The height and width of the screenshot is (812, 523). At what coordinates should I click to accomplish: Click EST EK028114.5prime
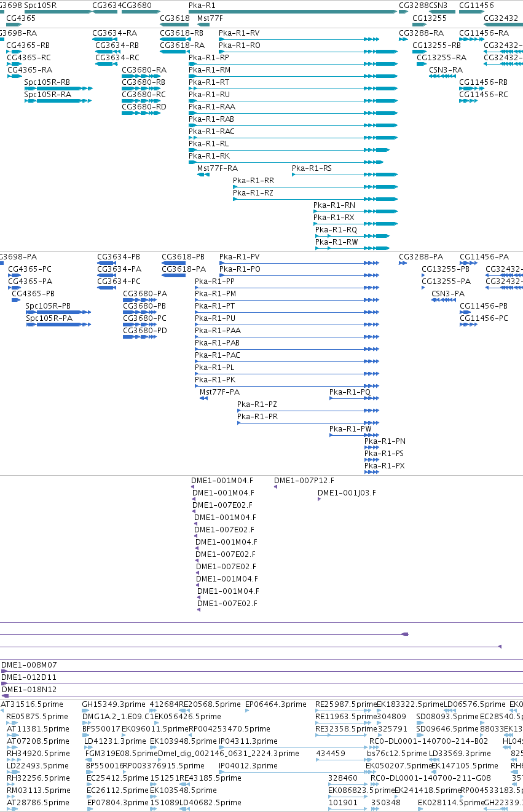(450, 802)
